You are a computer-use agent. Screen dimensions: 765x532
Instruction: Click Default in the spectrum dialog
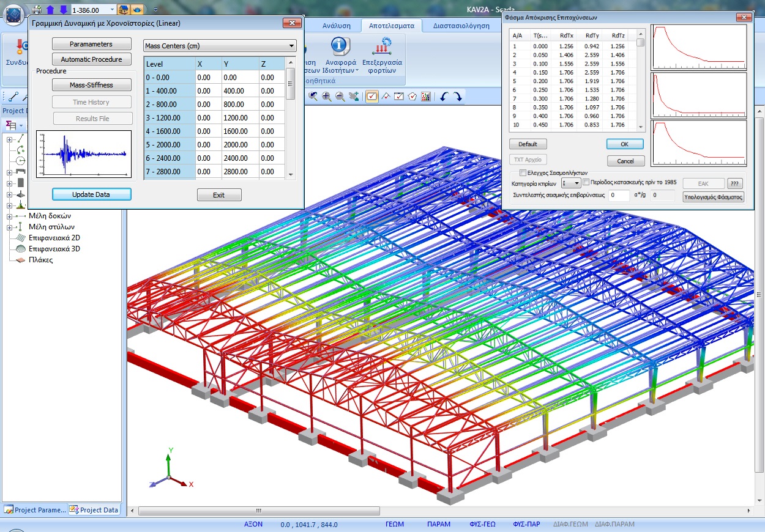pyautogui.click(x=528, y=144)
